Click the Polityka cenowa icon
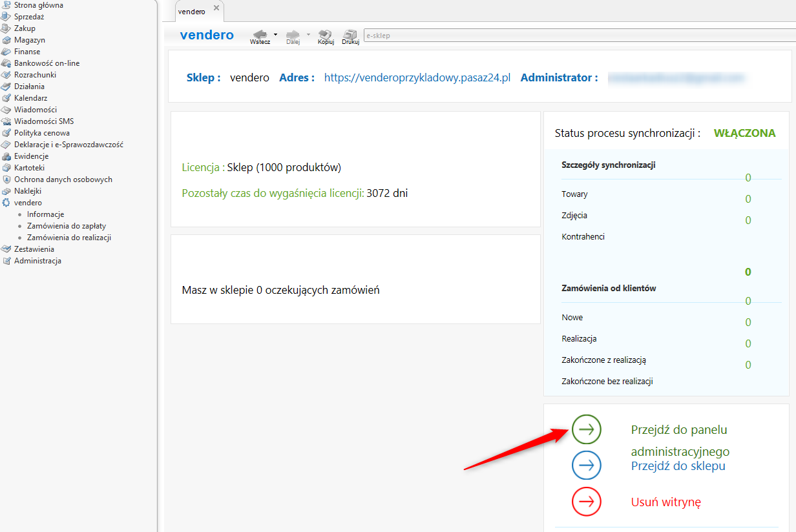Image resolution: width=796 pixels, height=532 pixels. pos(6,133)
